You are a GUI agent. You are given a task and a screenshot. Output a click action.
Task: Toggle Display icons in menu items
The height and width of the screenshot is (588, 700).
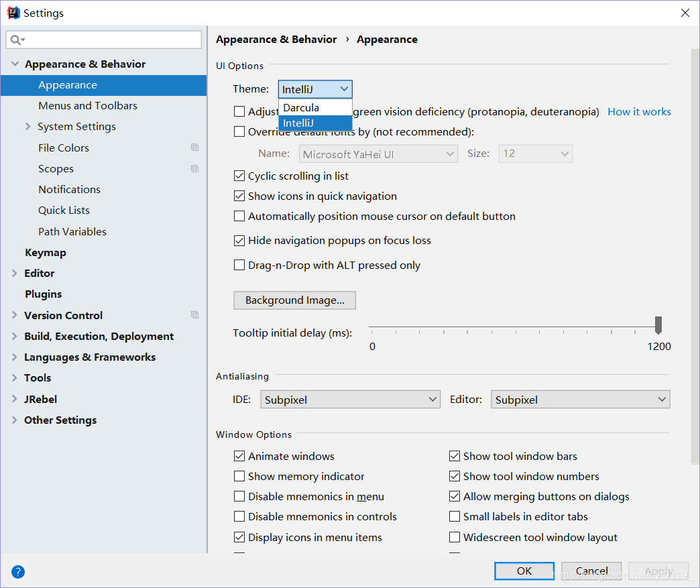point(239,536)
